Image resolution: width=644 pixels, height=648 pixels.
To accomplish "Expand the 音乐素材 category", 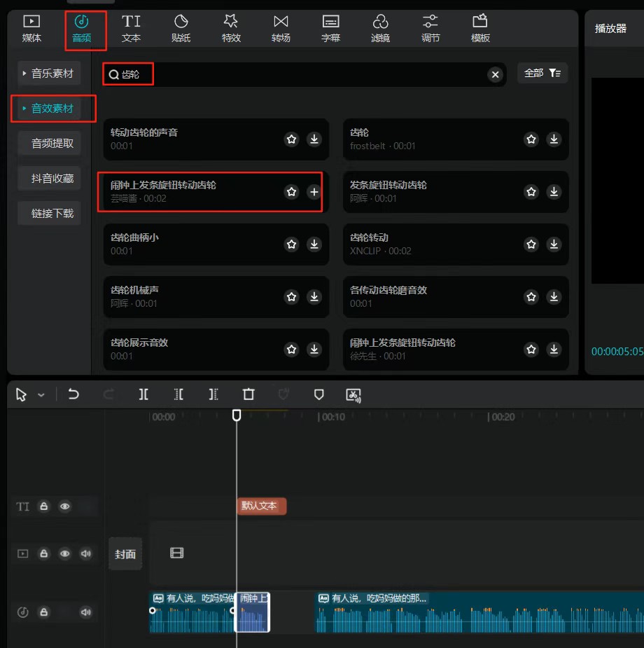I will point(48,74).
